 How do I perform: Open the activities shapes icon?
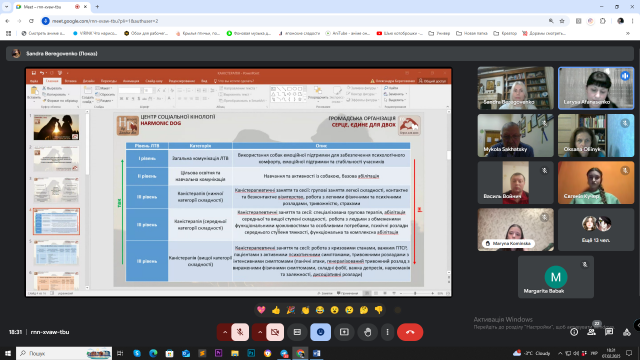tap(627, 332)
